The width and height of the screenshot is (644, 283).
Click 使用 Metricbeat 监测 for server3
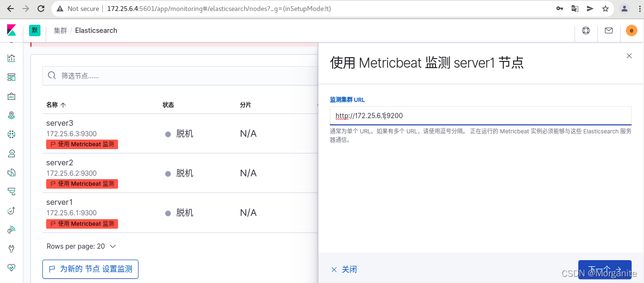click(x=82, y=144)
